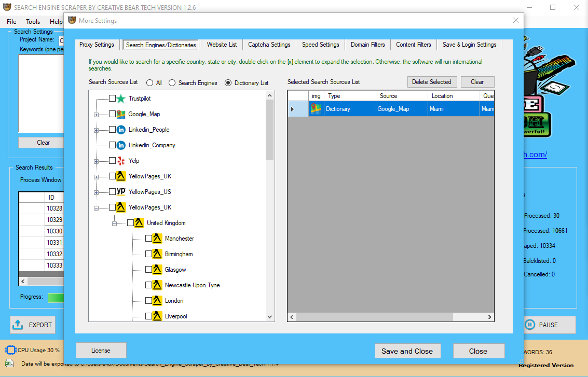This screenshot has height=377, width=588.
Task: Open the Tools menu in main window
Action: coord(33,21)
